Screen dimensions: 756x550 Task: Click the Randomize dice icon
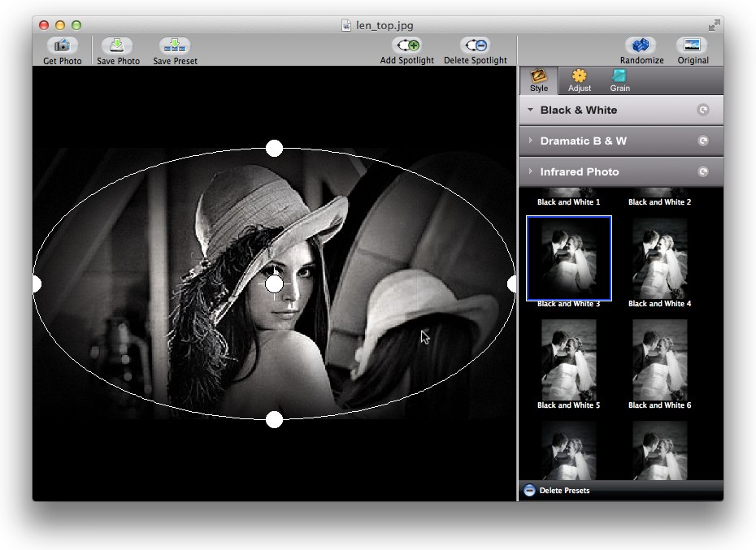(641, 45)
